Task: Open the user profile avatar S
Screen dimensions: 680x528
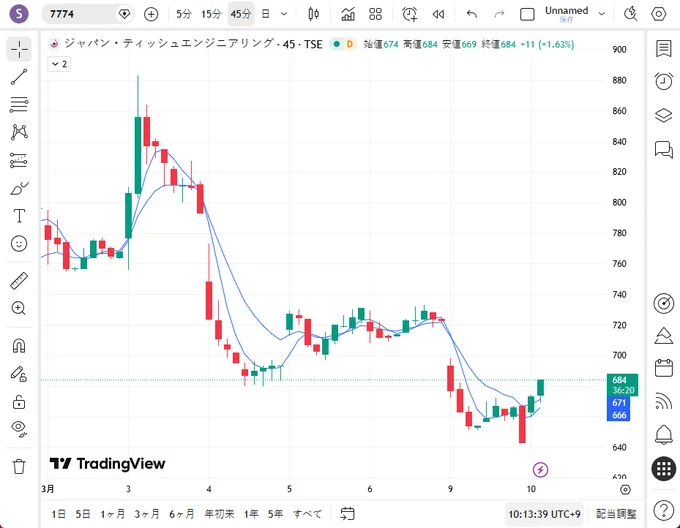Action: coord(19,14)
